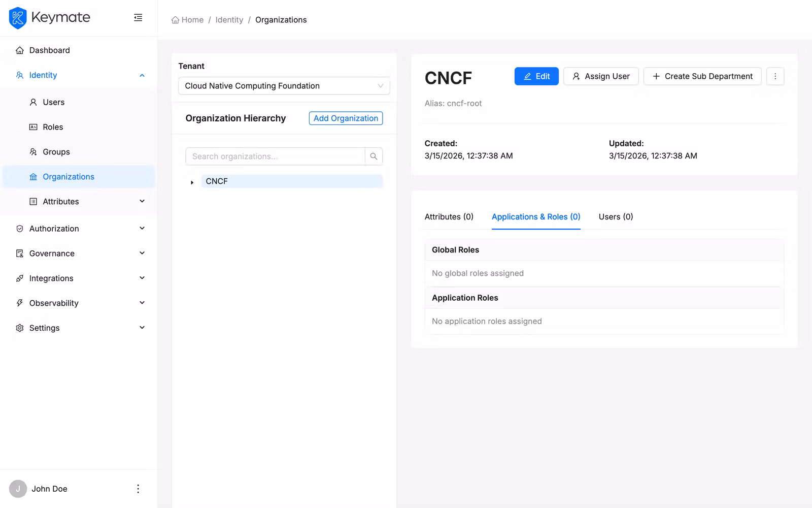Select the Users icon in the sidebar
This screenshot has width=812, height=508.
(x=32, y=102)
